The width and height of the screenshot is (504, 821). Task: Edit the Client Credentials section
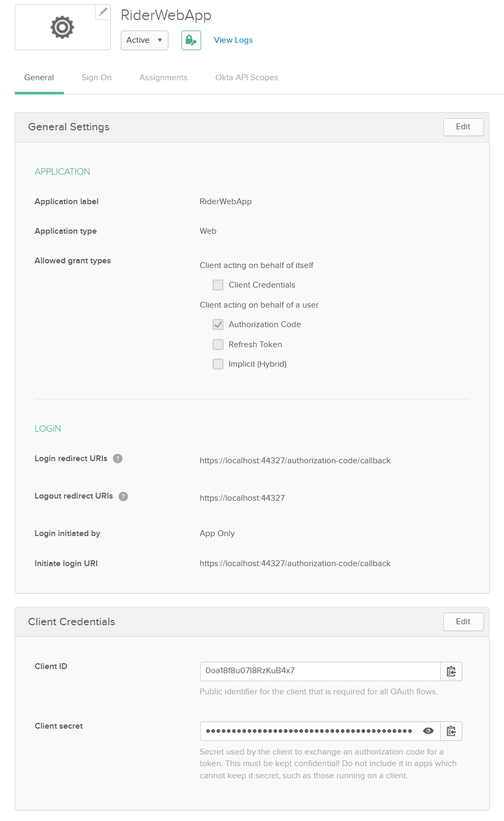tap(463, 622)
